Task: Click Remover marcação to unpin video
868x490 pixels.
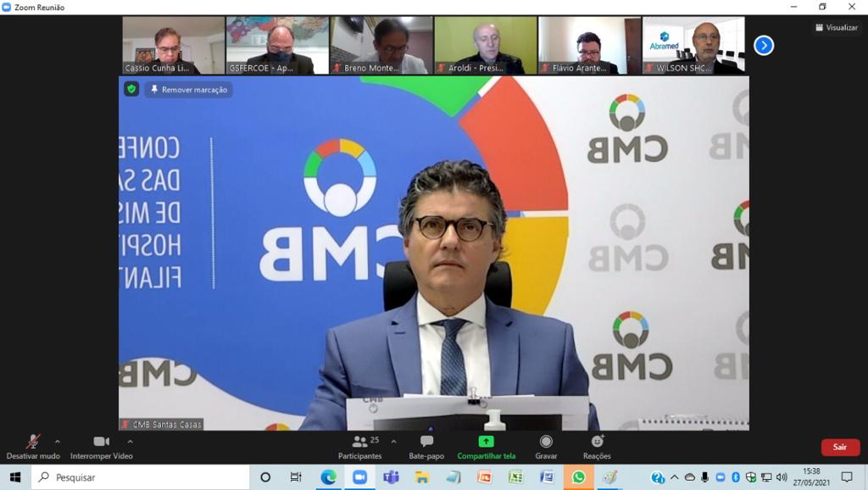Action: click(189, 90)
